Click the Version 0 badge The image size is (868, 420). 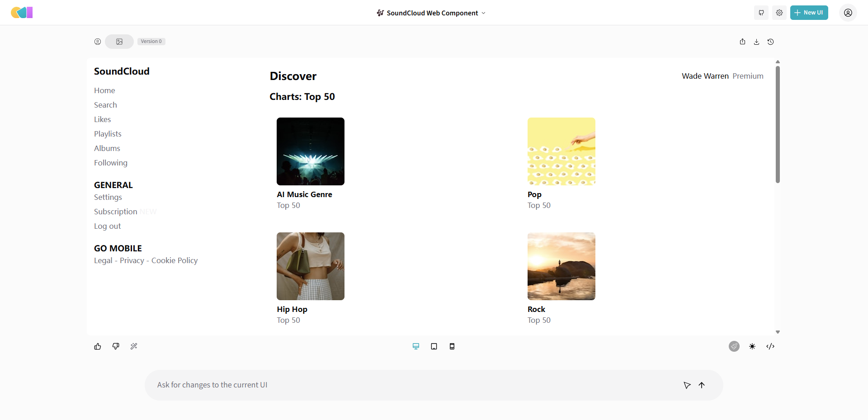[151, 42]
